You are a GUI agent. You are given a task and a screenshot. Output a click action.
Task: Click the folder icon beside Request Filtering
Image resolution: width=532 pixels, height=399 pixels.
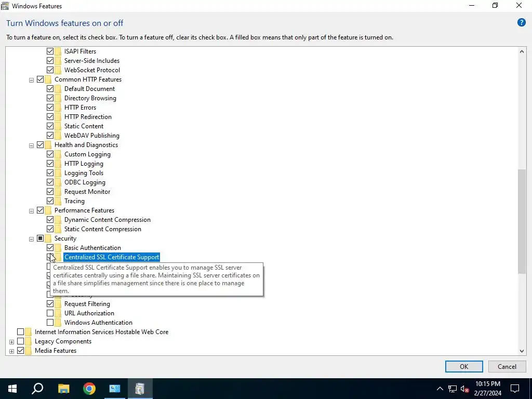click(58, 304)
